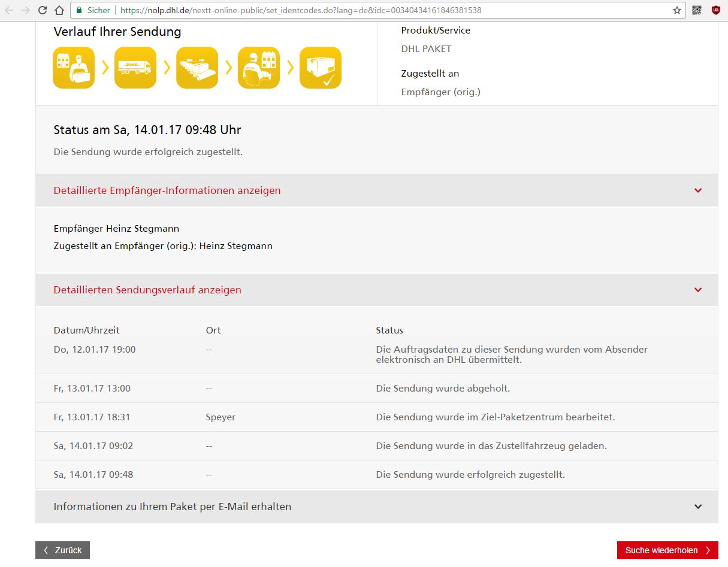
Task: Click the 'Suche wiederholen' button
Action: pyautogui.click(x=667, y=550)
